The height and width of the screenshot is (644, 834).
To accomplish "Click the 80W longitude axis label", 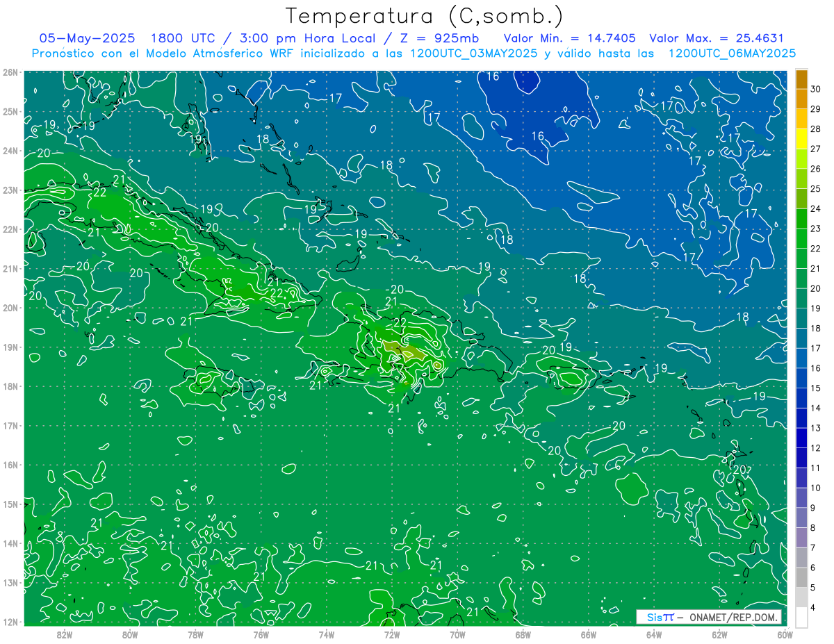I will pos(129,634).
